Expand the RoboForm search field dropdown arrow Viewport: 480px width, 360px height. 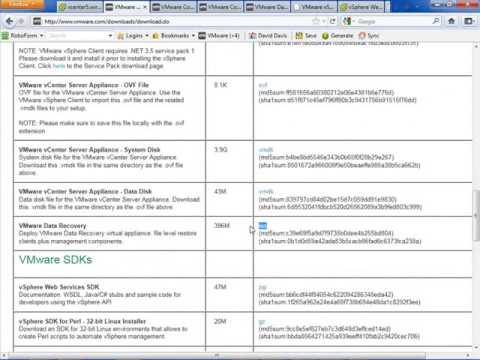pos(110,36)
